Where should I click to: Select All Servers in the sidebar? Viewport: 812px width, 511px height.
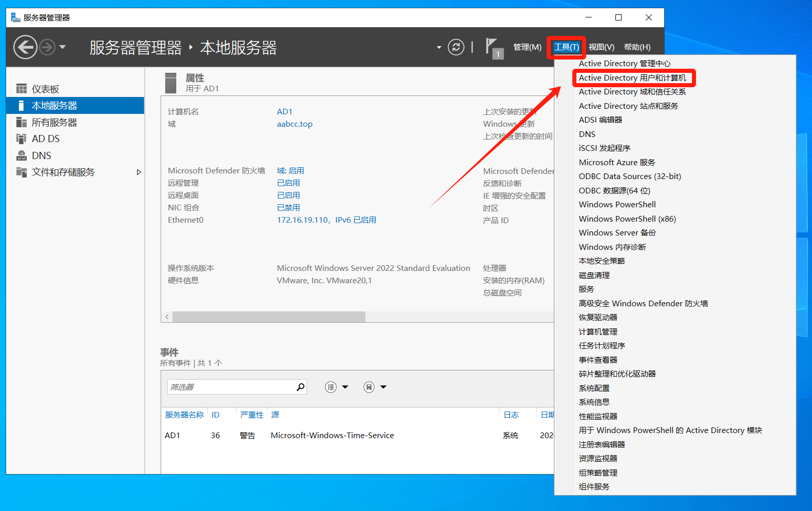coord(54,123)
